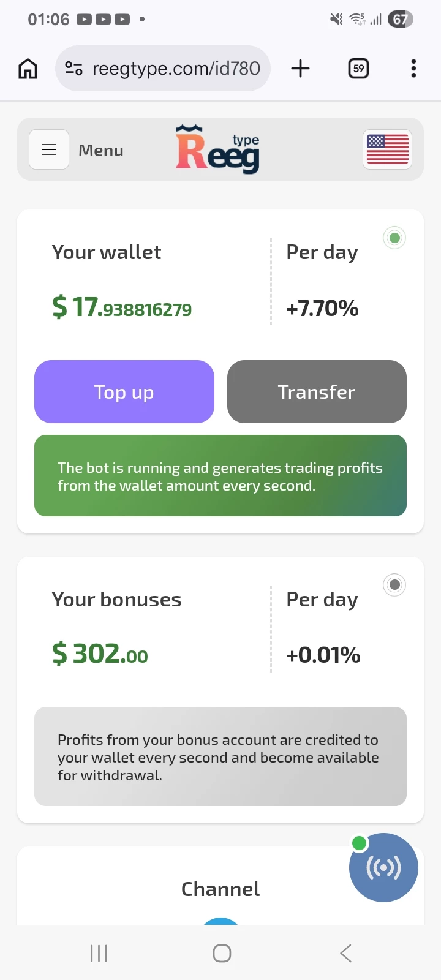441x980 pixels.
Task: Open the Channel section heading
Action: [221, 889]
